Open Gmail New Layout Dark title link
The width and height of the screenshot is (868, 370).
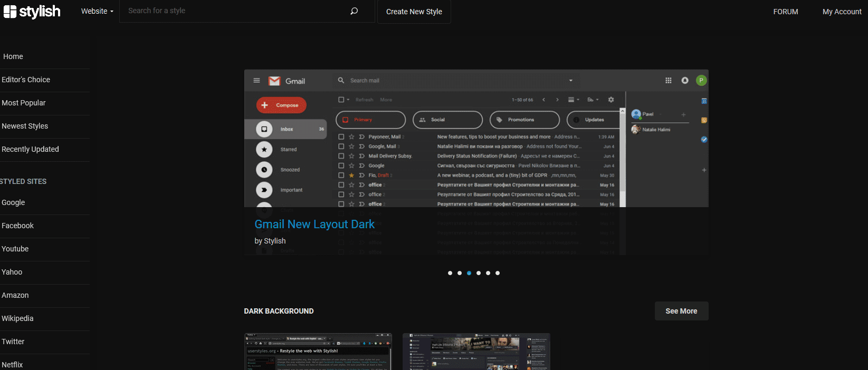[x=314, y=225]
